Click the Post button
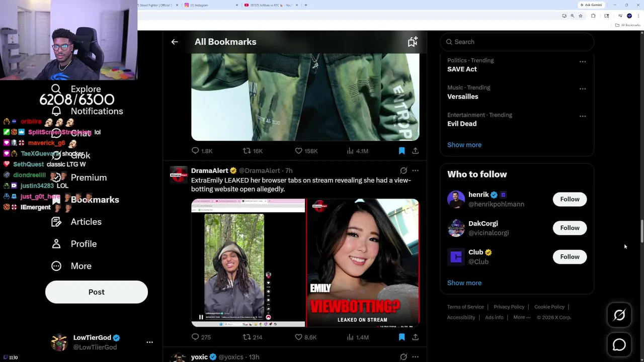Image resolution: width=644 pixels, height=362 pixels. (97, 292)
